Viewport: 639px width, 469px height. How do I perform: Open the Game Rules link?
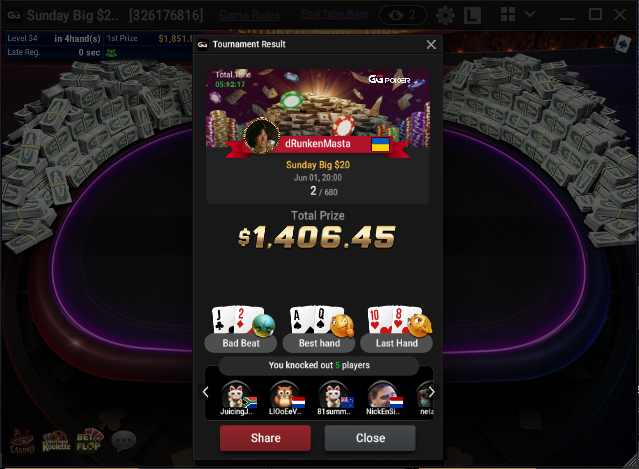[x=249, y=15]
